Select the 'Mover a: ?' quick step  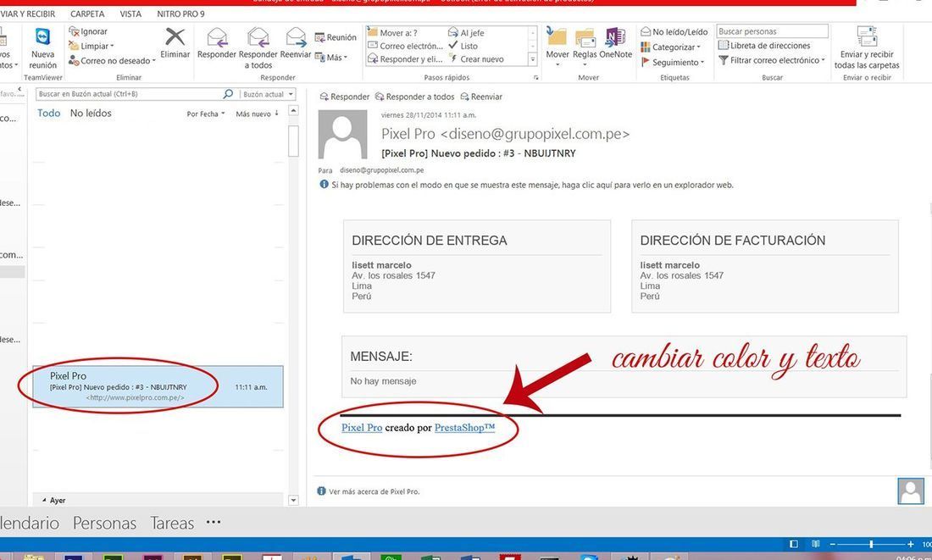[x=393, y=33]
